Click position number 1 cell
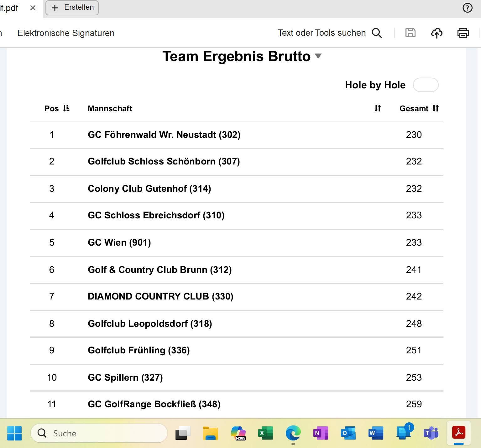The image size is (481, 448). coord(52,135)
